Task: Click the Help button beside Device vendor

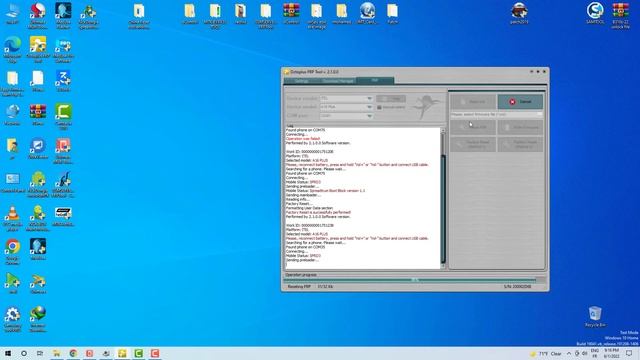Action: pos(391,98)
